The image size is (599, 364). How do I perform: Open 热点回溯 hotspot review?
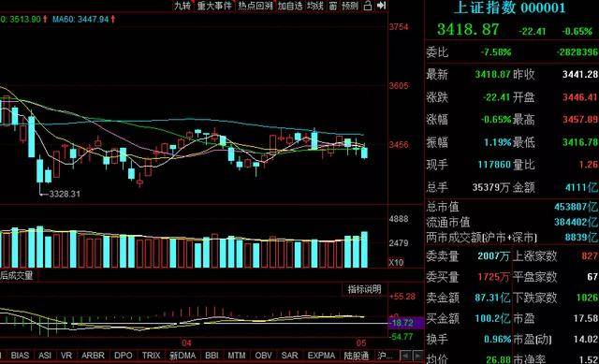(x=256, y=6)
